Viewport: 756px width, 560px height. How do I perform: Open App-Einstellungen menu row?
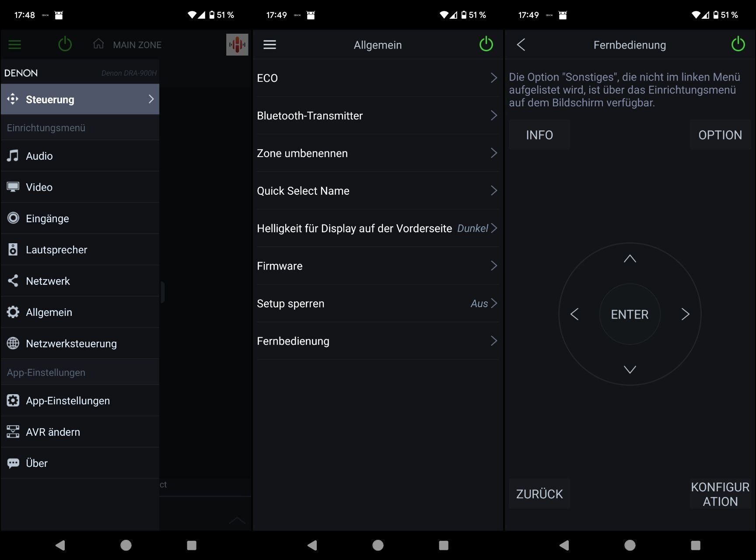[80, 401]
